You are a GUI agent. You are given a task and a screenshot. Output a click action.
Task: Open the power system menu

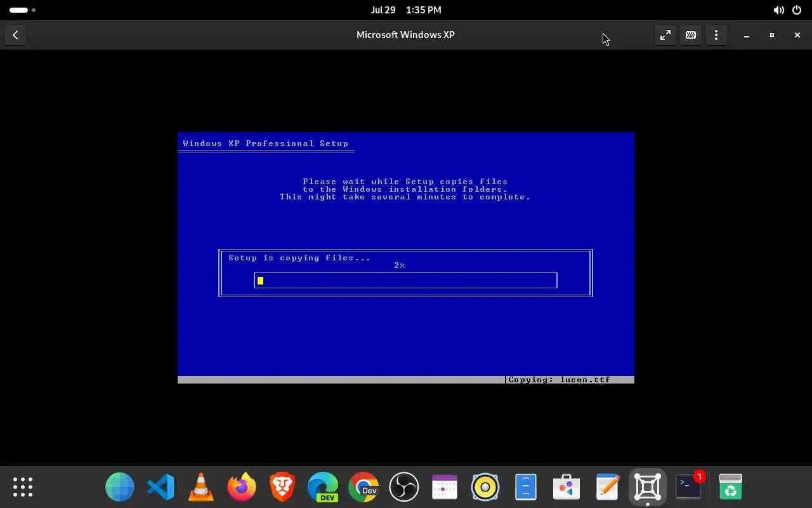coord(797,10)
